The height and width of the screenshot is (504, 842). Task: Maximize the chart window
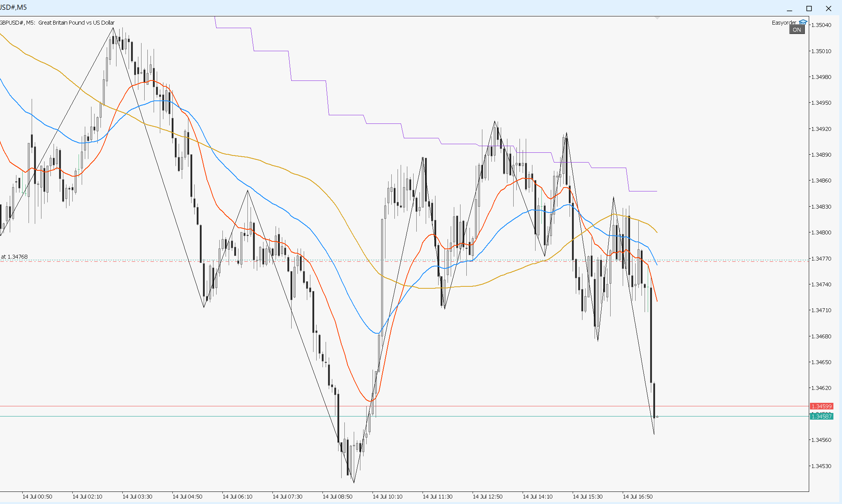tap(809, 8)
